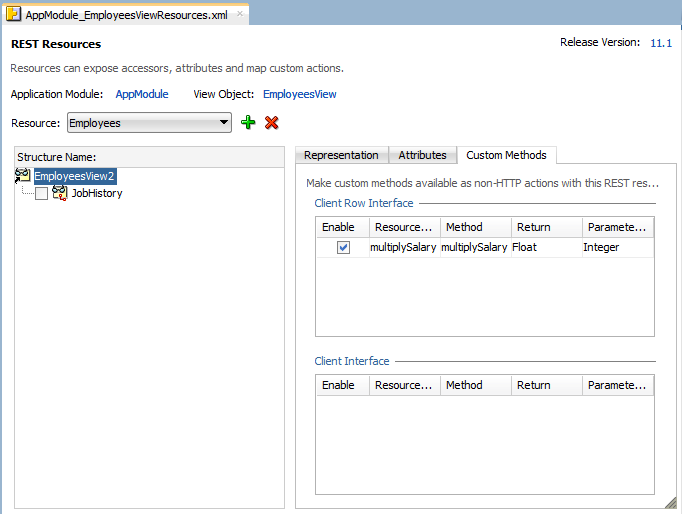Image resolution: width=682 pixels, height=514 pixels.
Task: Click Client Row Interface Resource column header
Action: (x=405, y=227)
